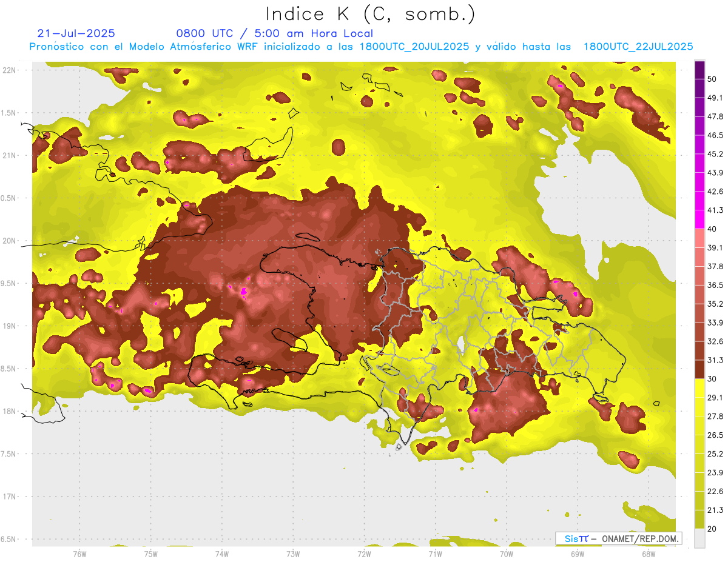The width and height of the screenshot is (728, 562).
Task: Click the "18N" latitude axis label
Action: point(8,411)
